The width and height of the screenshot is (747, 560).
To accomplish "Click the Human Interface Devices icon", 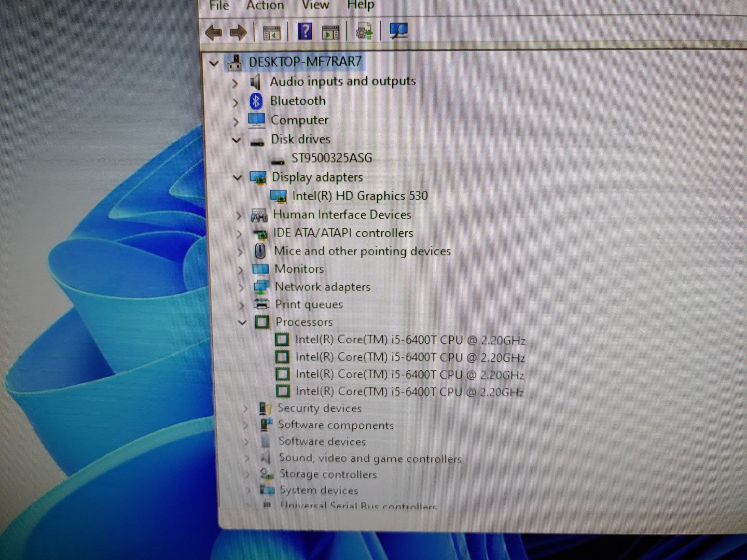I will pyautogui.click(x=259, y=215).
